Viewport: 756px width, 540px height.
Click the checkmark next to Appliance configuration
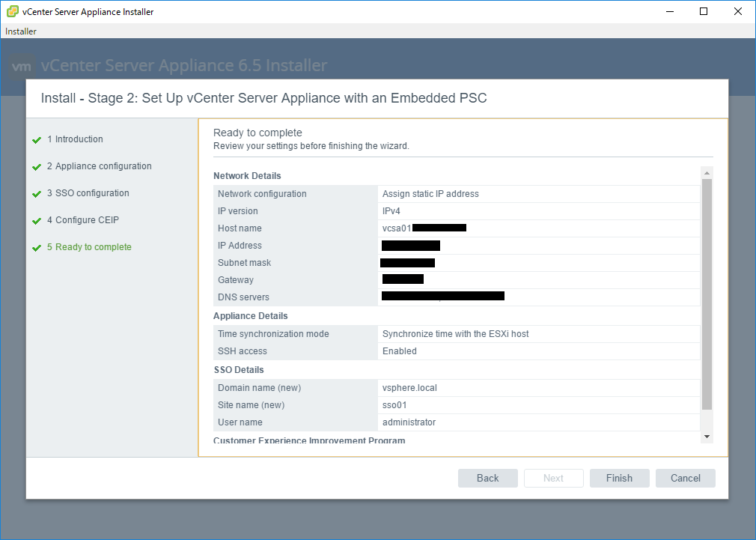[37, 167]
